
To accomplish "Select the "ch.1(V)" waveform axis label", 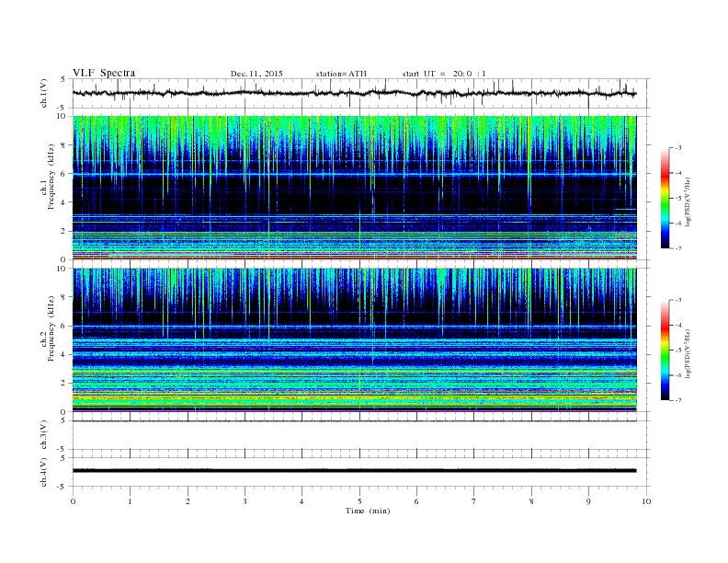I will point(44,93).
